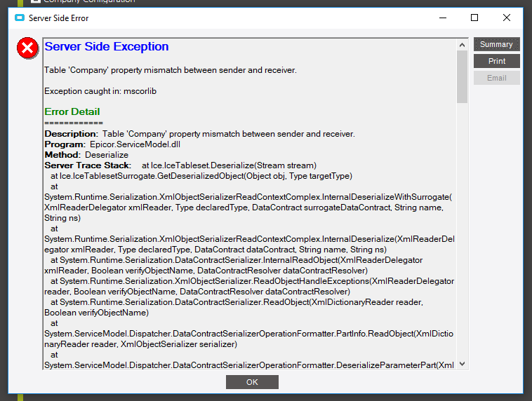Screen dimensions: 532x401
Task: Minimize the Server Side Error window
Action: tap(443, 18)
